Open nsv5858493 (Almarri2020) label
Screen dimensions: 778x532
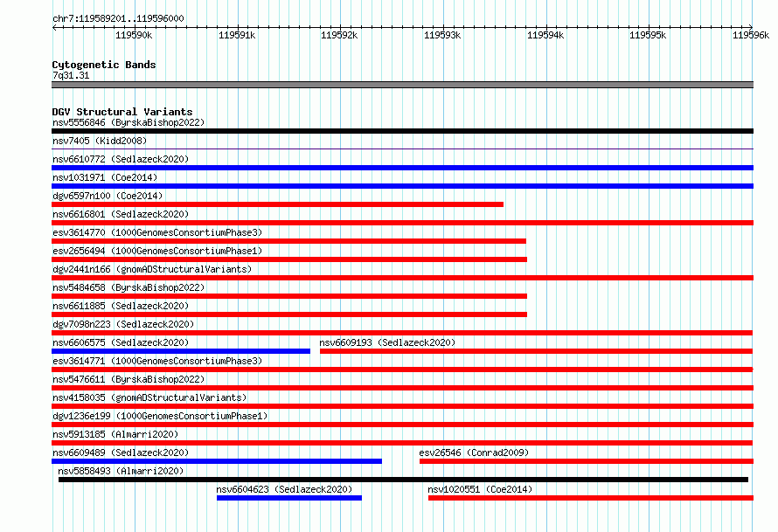121,471
